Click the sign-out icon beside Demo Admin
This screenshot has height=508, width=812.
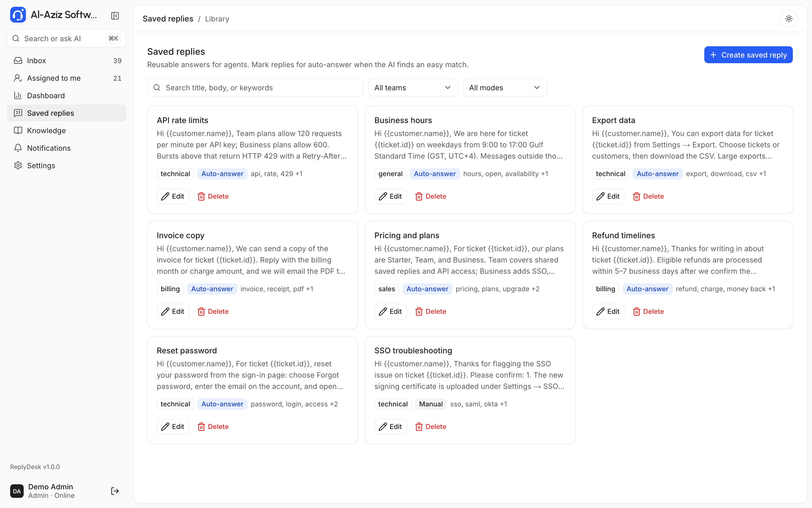click(x=115, y=491)
